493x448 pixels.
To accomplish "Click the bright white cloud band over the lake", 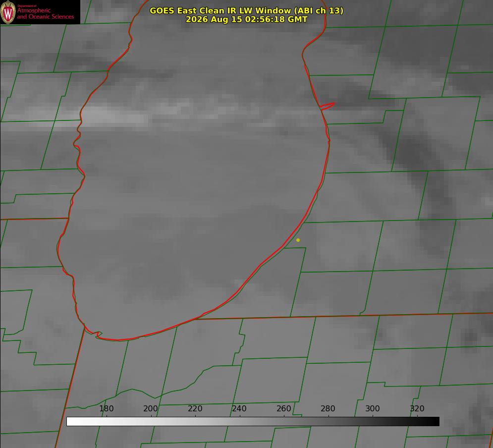I will [x=113, y=115].
